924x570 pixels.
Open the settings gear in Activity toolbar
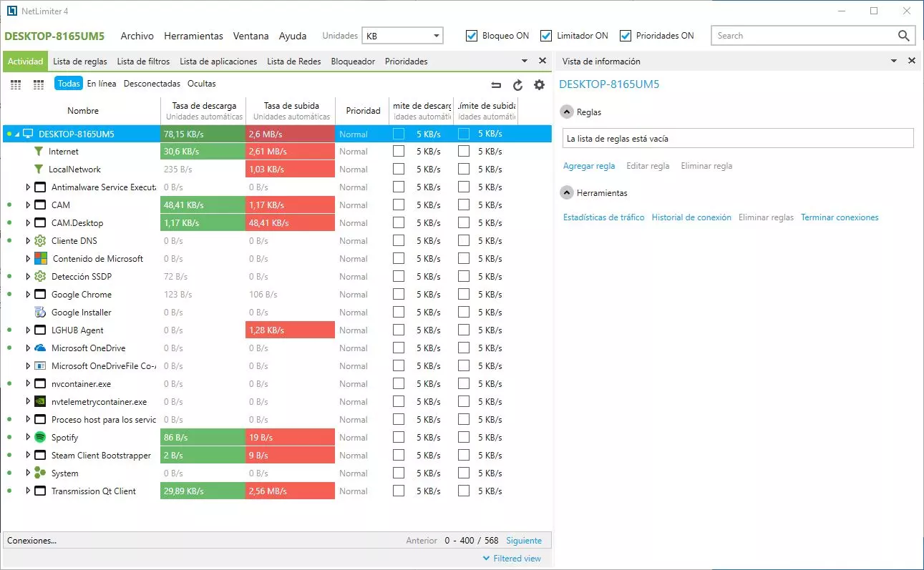point(539,85)
